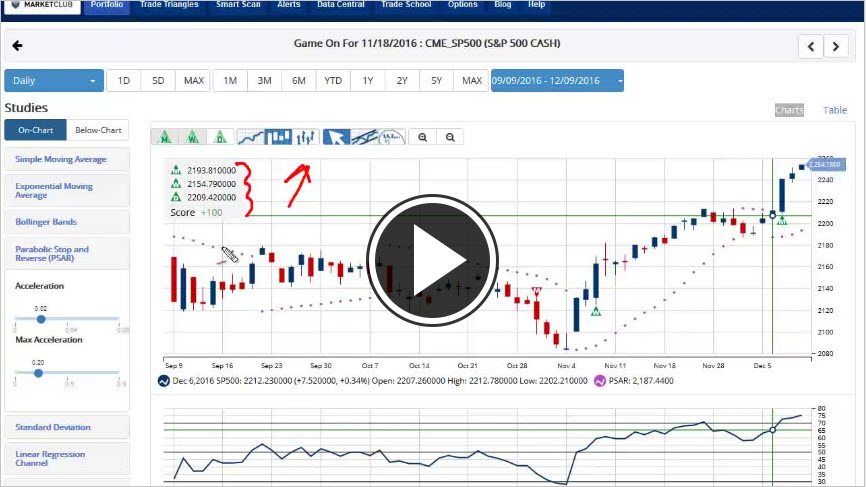Go to next chart with chevron

836,47
